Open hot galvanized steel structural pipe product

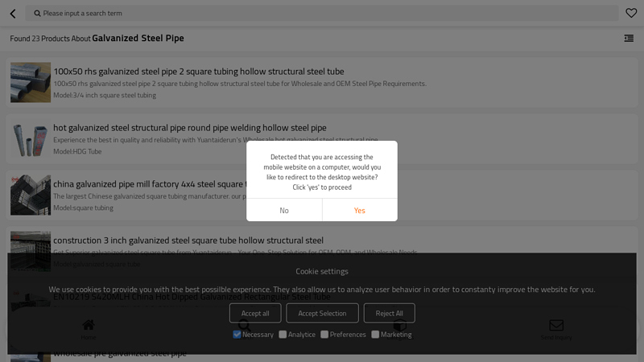[190, 128]
